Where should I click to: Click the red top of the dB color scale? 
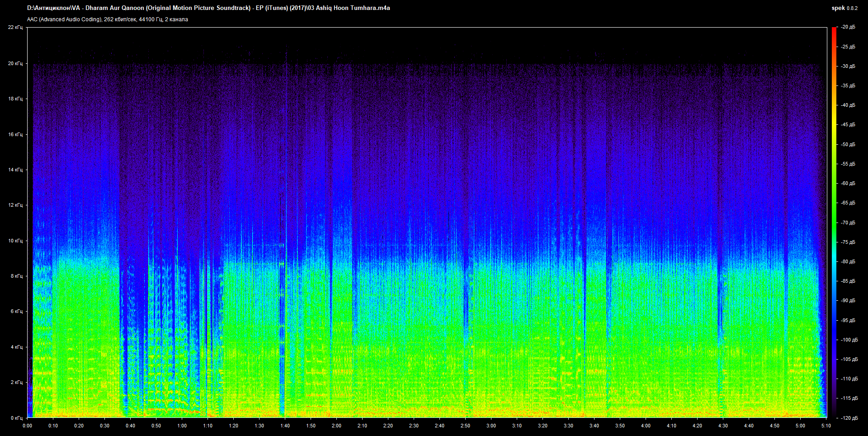pyautogui.click(x=834, y=30)
